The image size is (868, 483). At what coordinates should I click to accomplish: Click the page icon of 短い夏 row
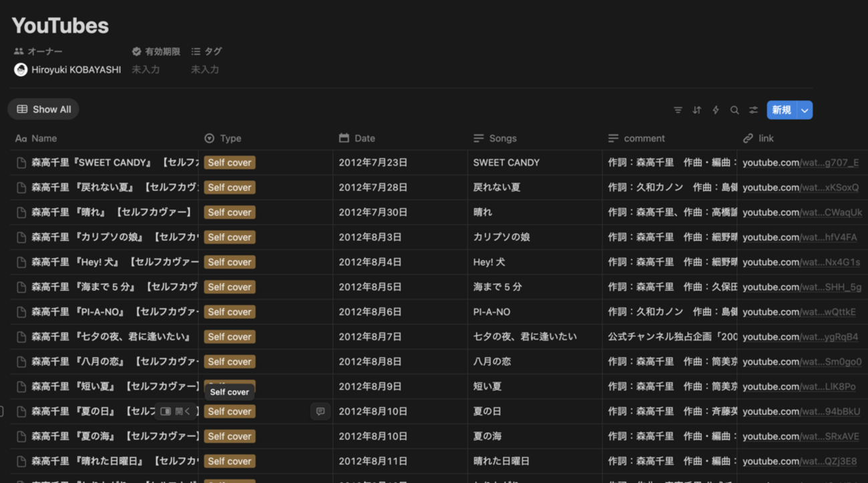(x=21, y=387)
